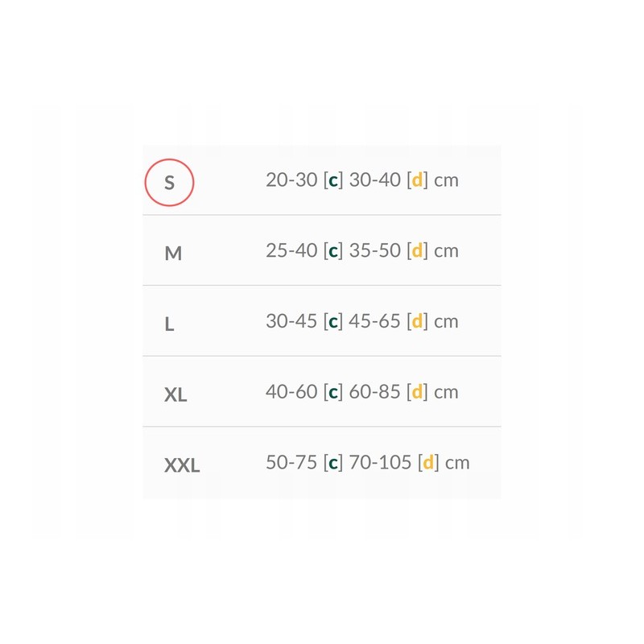
Task: Select the circled S size
Action: coord(169,182)
